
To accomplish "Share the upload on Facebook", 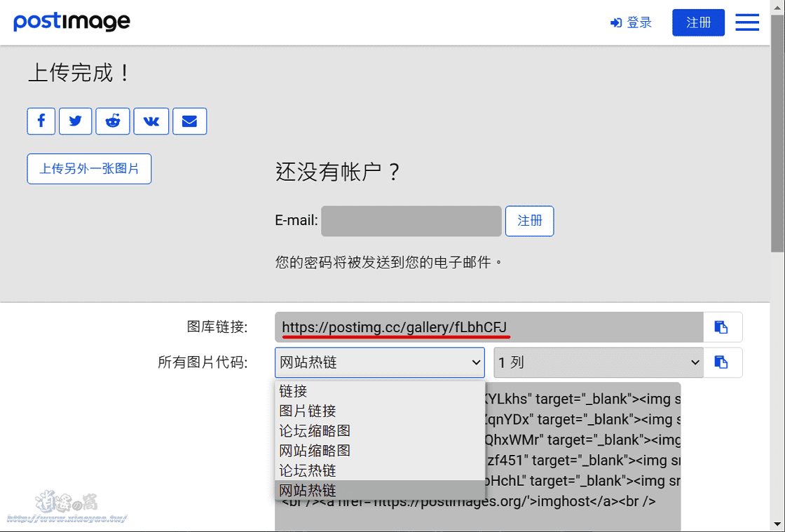I will click(x=41, y=121).
